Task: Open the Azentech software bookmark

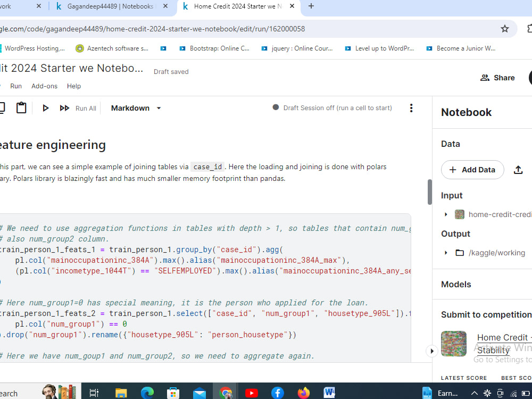Action: coord(112,48)
